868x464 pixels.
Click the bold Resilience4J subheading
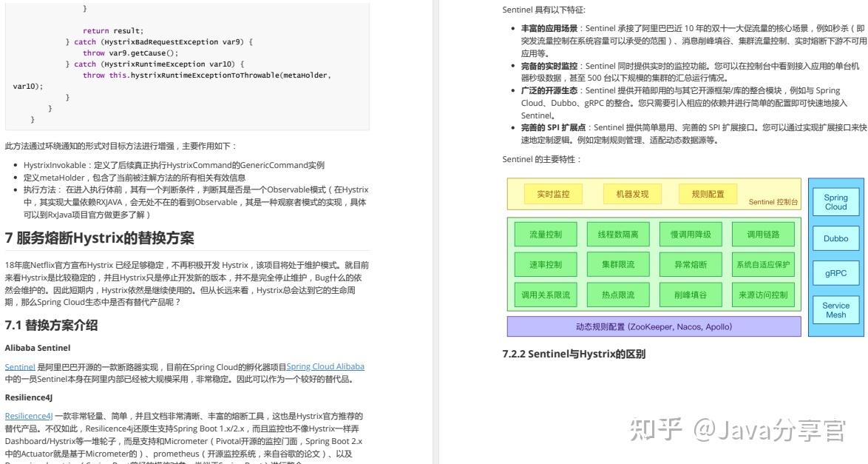(x=29, y=397)
